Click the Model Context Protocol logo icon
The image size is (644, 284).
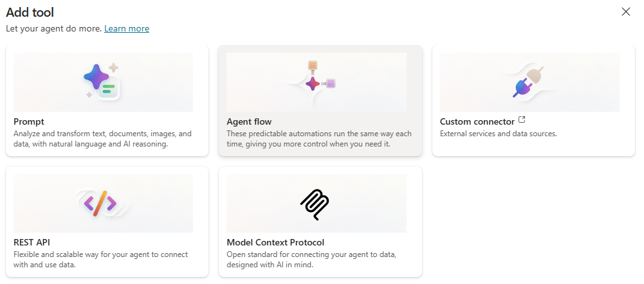(315, 203)
